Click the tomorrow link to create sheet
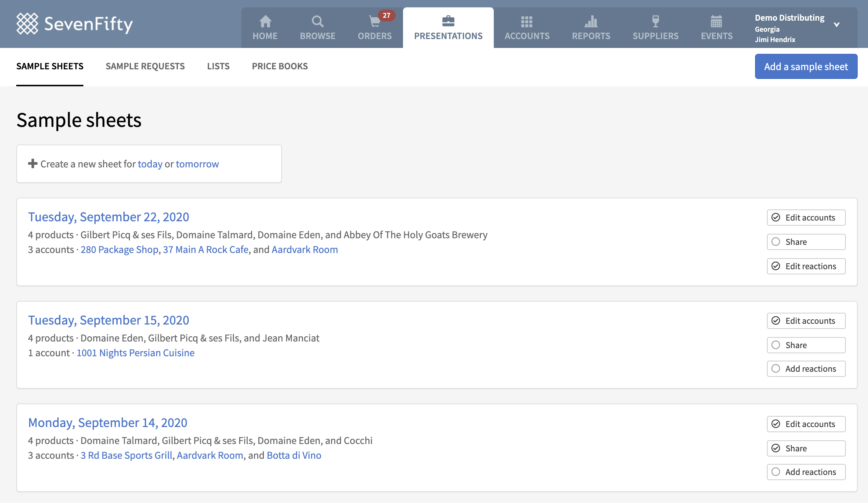Screen dimensions: 868x503 pyautogui.click(x=197, y=164)
